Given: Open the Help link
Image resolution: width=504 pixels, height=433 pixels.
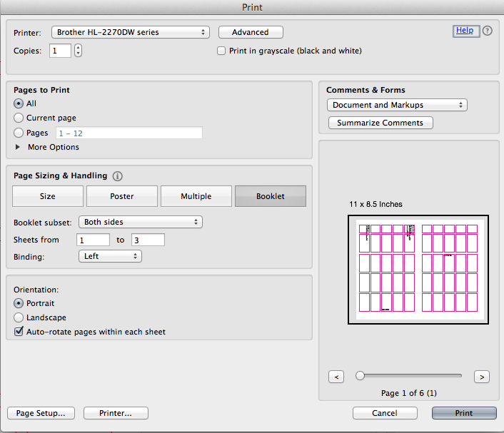Looking at the screenshot, I should (x=465, y=31).
